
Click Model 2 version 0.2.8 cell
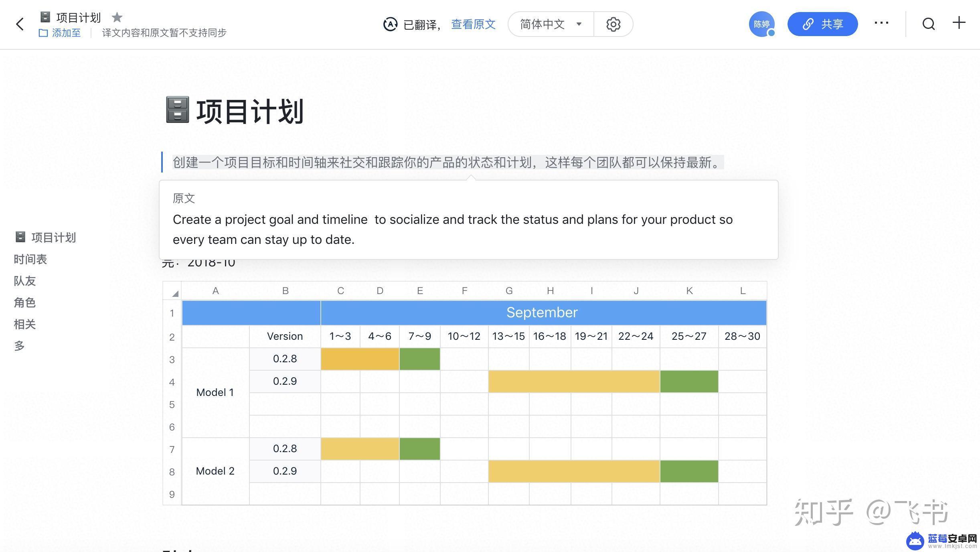click(285, 448)
